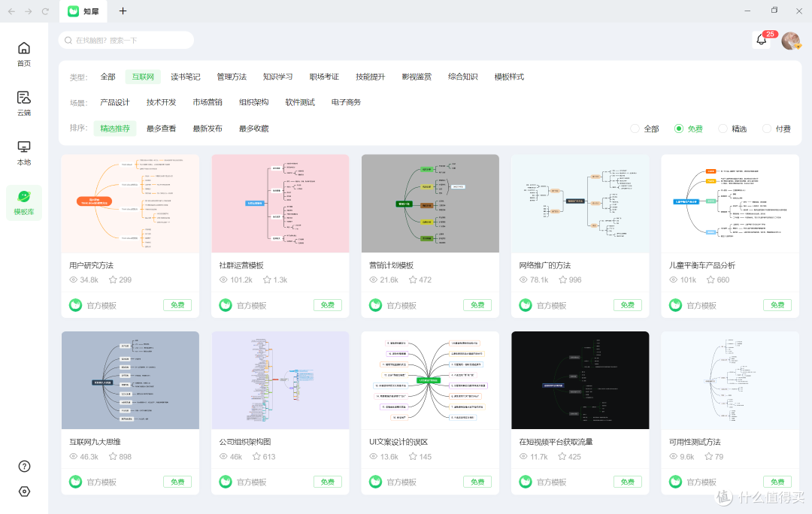
Task: Click the refresh icon in title bar
Action: pyautogui.click(x=45, y=11)
